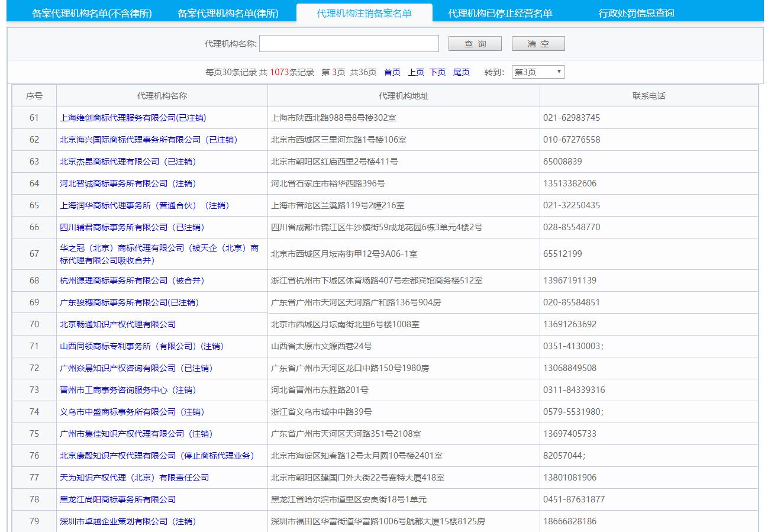Select address 上海市陕西北路988号8号楼302室
771x532 pixels.
334,118
